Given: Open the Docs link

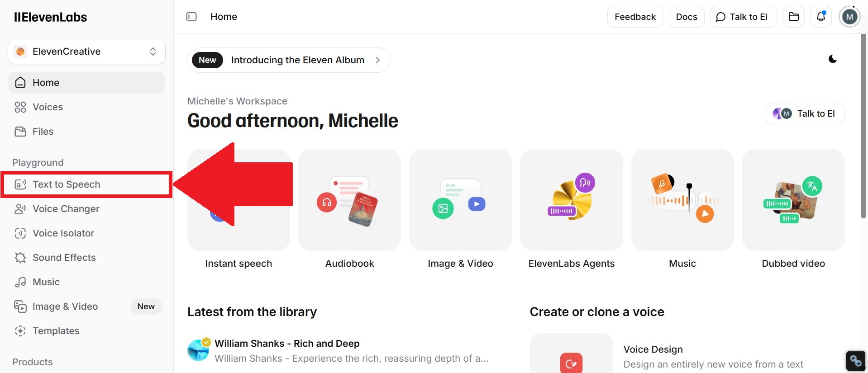Looking at the screenshot, I should pyautogui.click(x=687, y=17).
